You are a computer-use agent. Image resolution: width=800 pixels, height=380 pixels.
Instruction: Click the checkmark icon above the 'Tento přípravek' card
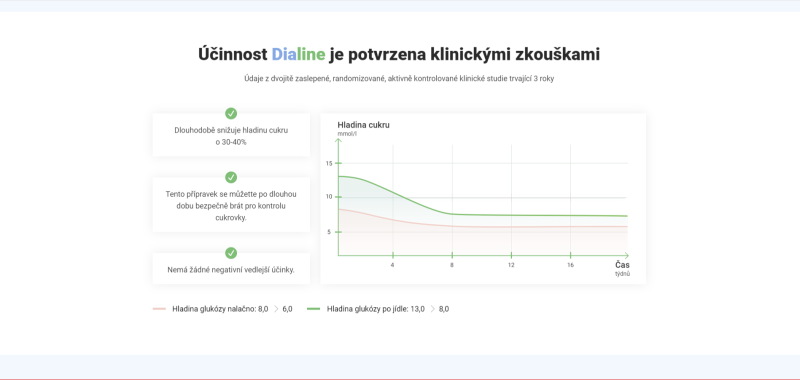(x=231, y=177)
